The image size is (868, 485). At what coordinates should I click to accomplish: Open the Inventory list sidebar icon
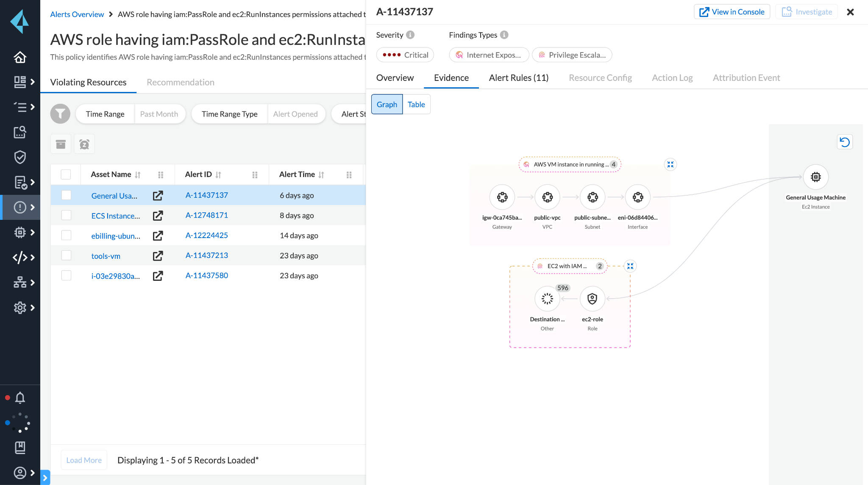click(x=20, y=107)
